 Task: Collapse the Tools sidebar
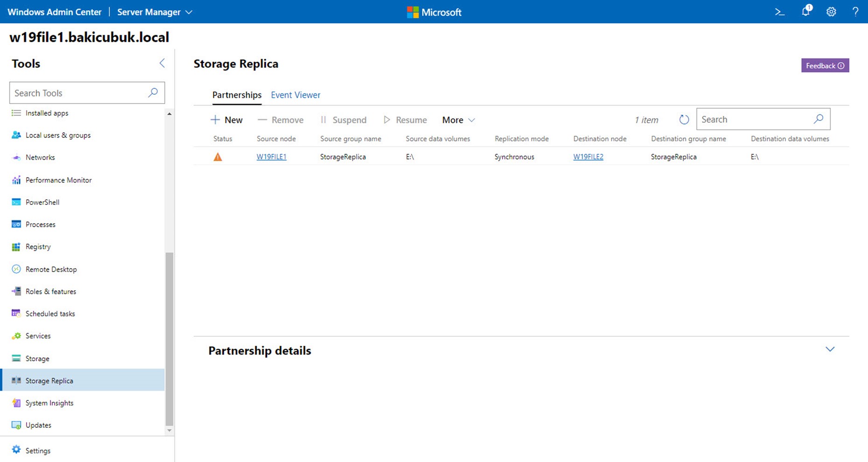pos(162,63)
